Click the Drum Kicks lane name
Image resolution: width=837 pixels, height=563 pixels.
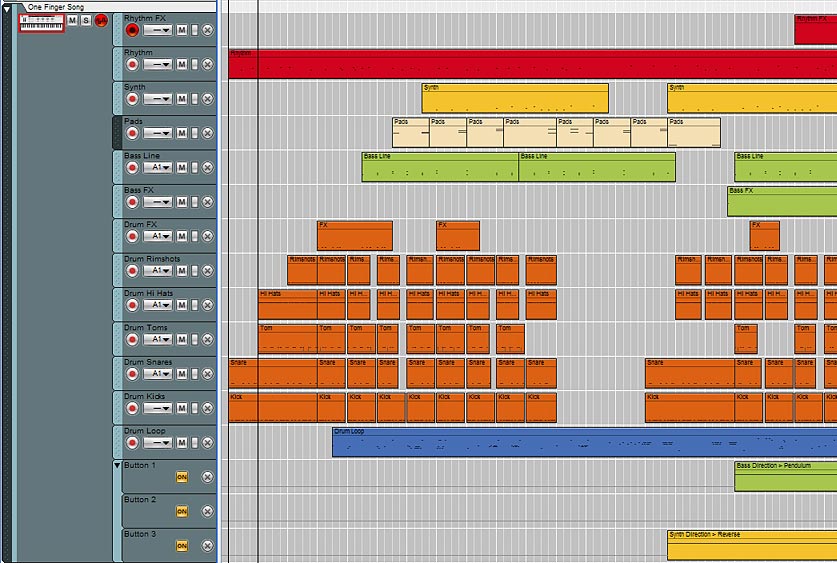pyautogui.click(x=145, y=396)
